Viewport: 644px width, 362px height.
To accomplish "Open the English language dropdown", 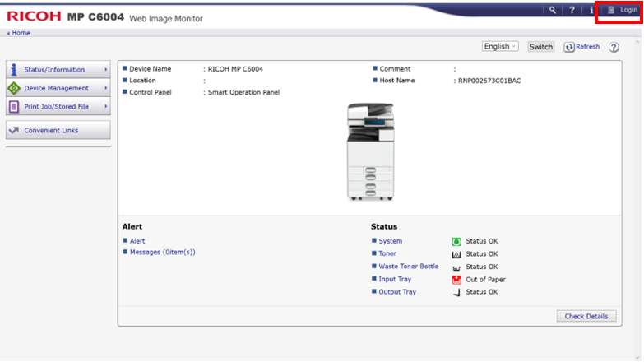I will point(500,46).
